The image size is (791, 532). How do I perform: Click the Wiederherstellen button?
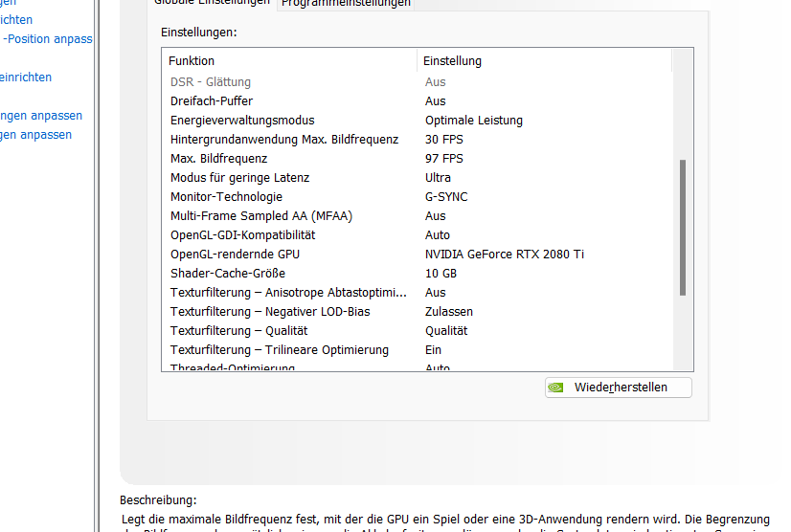(x=619, y=388)
